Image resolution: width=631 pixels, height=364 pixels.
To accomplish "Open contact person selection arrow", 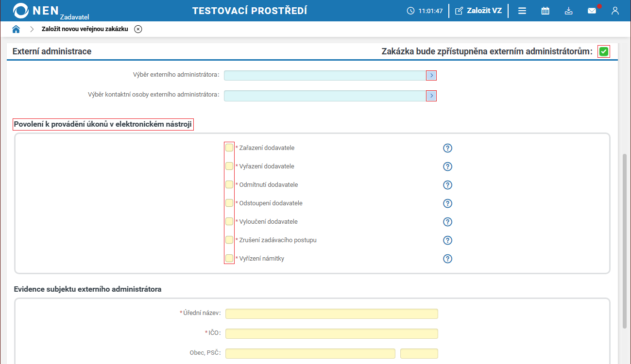I will coord(431,96).
